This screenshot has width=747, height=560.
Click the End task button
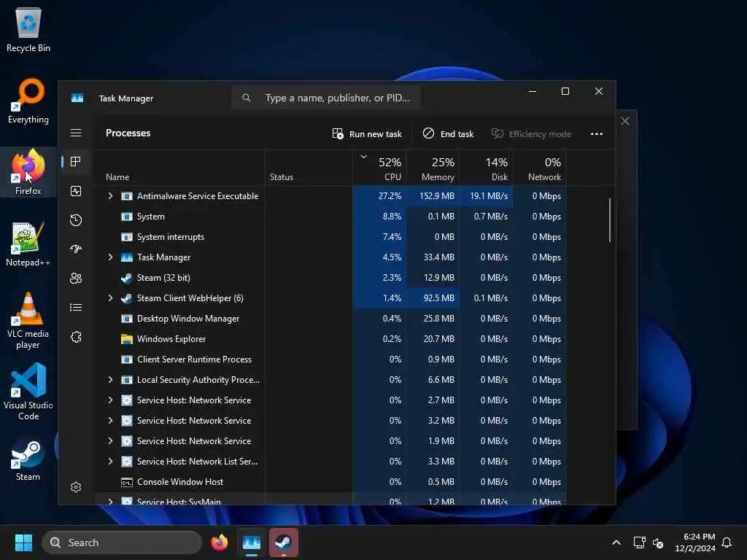pos(448,134)
